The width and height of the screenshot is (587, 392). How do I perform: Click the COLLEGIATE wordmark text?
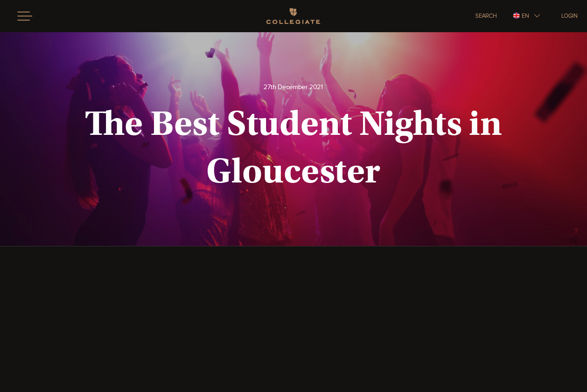293,21
